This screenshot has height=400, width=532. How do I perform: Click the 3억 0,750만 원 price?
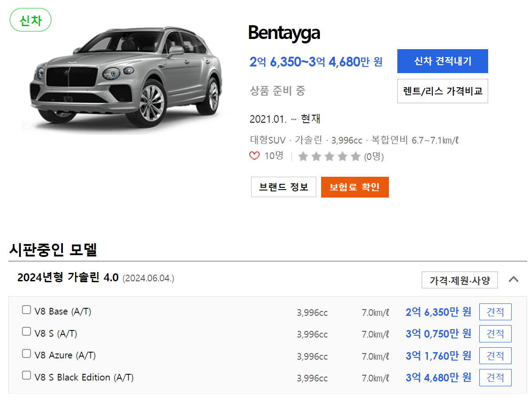pyautogui.click(x=439, y=334)
